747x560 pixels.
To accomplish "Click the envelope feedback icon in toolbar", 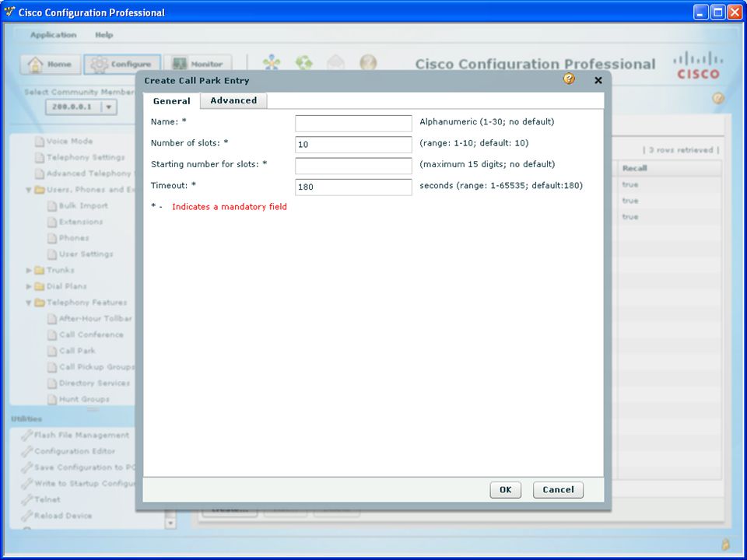I will (336, 63).
